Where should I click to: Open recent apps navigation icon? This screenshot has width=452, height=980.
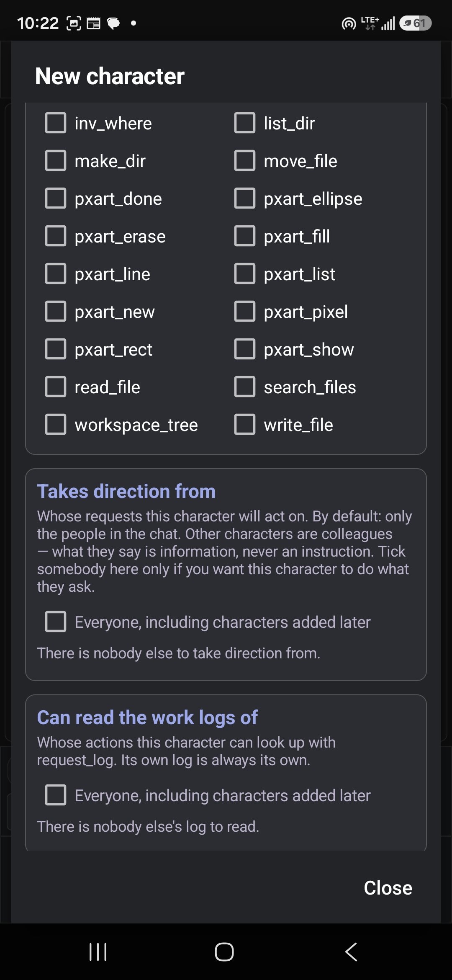pos(98,952)
